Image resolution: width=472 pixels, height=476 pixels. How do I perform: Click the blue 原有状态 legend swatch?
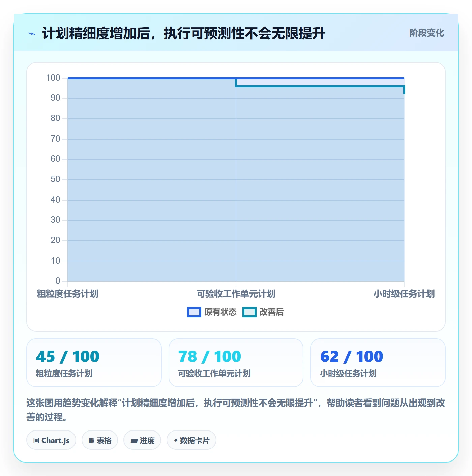(x=194, y=312)
